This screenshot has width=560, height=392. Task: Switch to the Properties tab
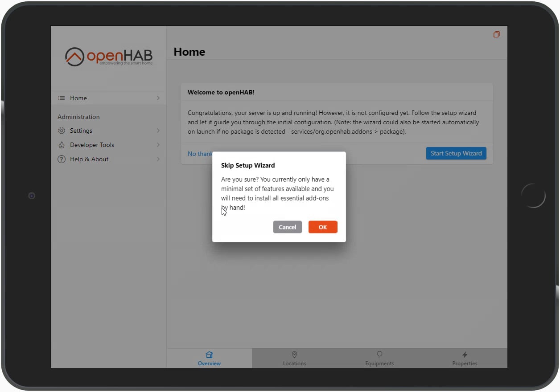pyautogui.click(x=465, y=358)
